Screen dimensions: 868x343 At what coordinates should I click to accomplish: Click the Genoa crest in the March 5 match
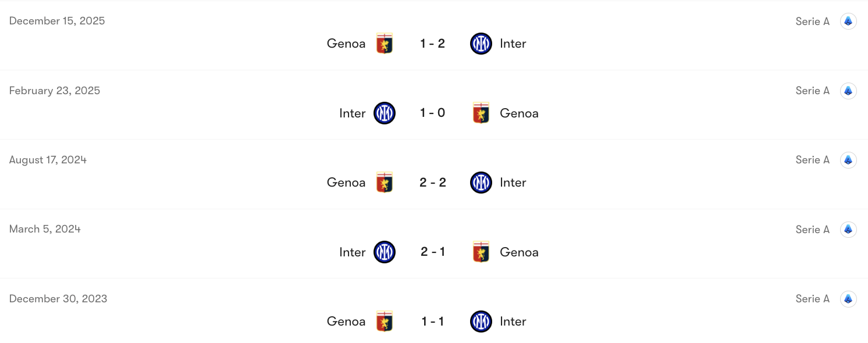[x=481, y=252]
